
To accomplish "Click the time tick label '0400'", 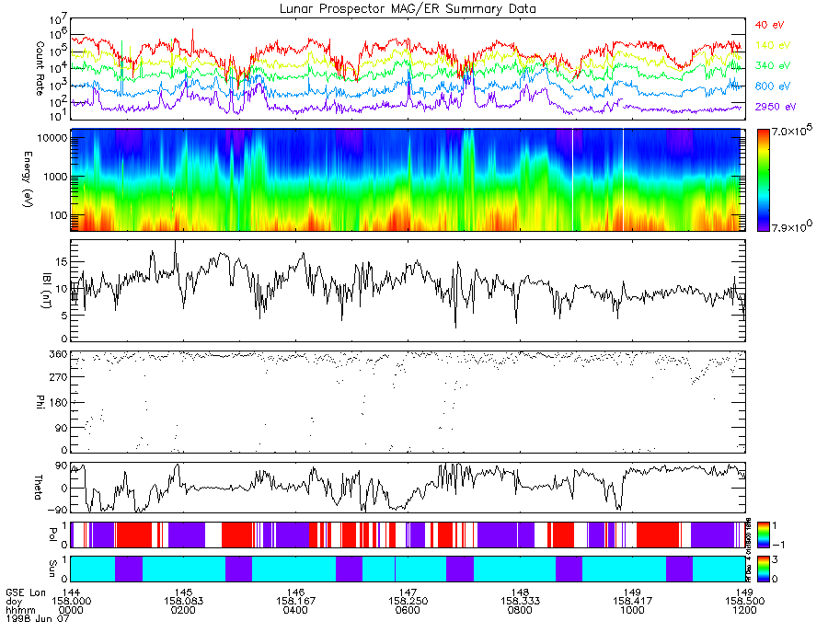I will (295, 610).
